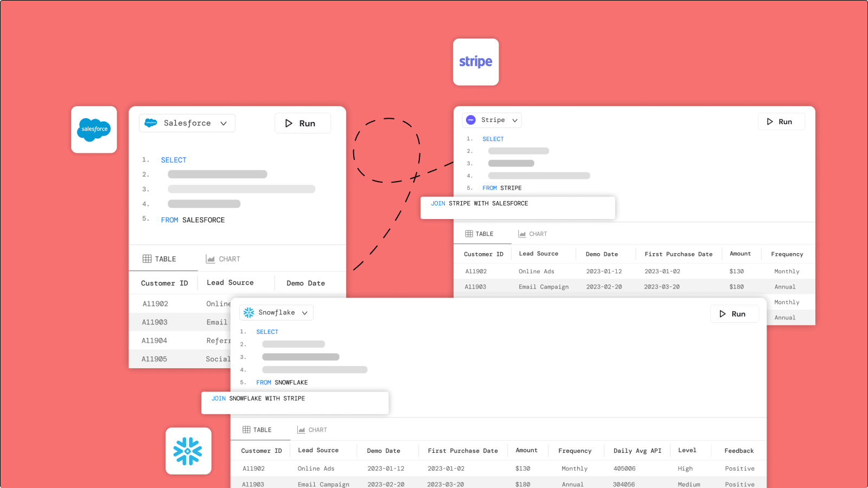The image size is (868, 488).
Task: Click the JOIN STRIPE WITH SALESFORCE field
Action: tap(518, 208)
